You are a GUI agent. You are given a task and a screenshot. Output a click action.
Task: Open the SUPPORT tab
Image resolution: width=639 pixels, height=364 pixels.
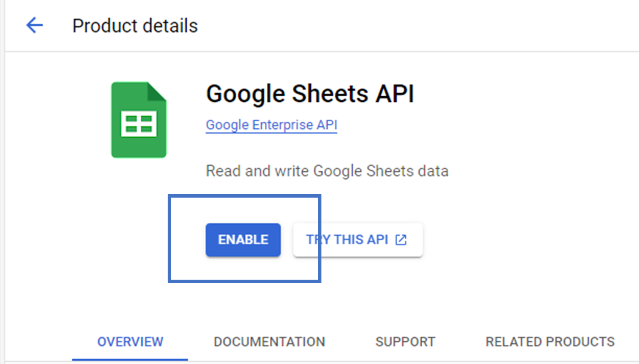(x=405, y=341)
